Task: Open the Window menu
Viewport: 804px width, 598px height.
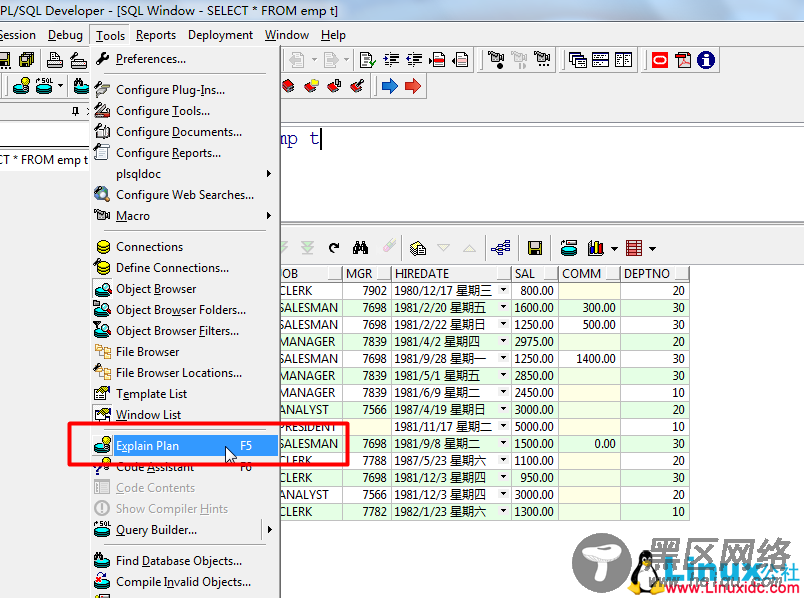Action: pos(287,35)
